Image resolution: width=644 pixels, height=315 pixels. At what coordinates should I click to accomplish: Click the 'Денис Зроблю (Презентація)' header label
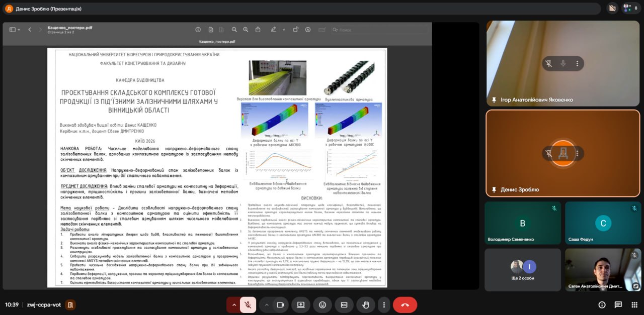click(48, 9)
